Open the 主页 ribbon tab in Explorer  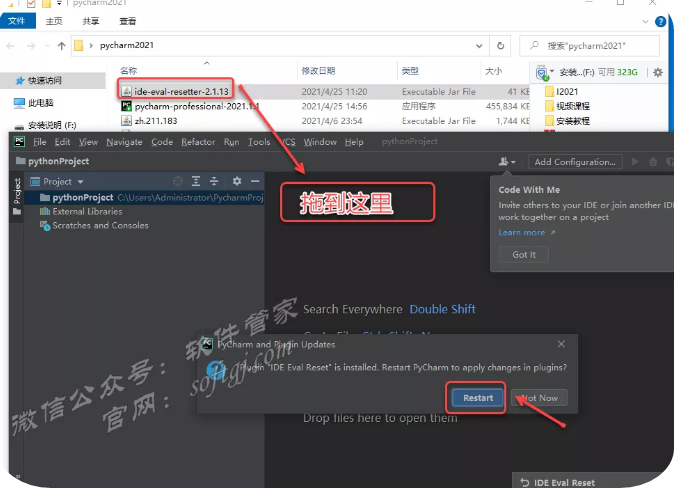click(54, 21)
